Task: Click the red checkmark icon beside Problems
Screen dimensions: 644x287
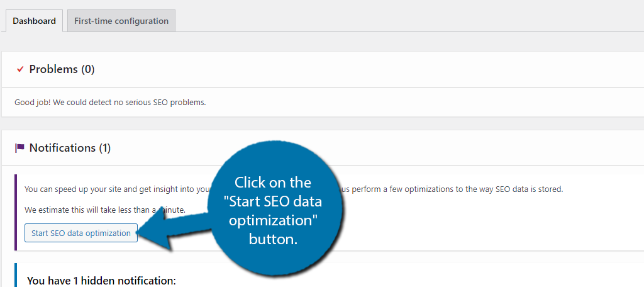Action: [x=20, y=69]
